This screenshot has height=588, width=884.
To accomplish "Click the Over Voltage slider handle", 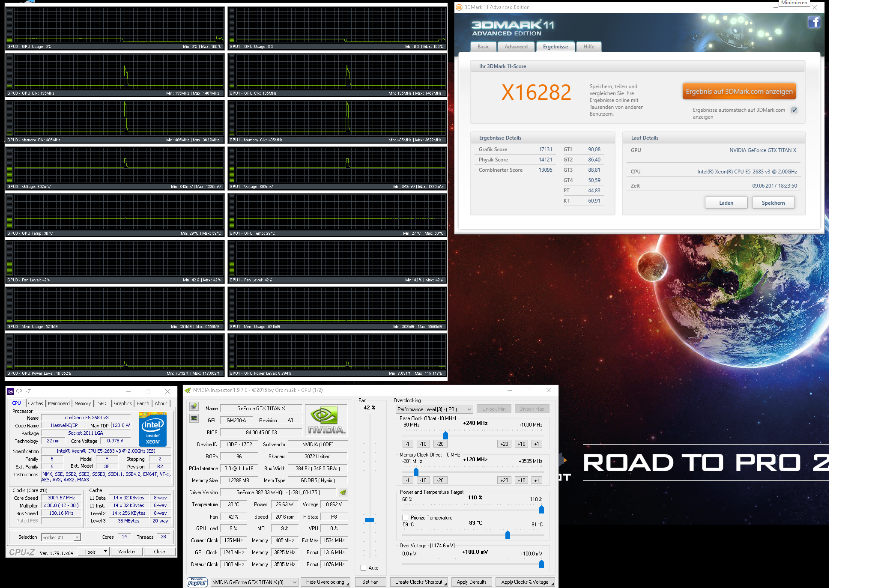I will coord(541,564).
